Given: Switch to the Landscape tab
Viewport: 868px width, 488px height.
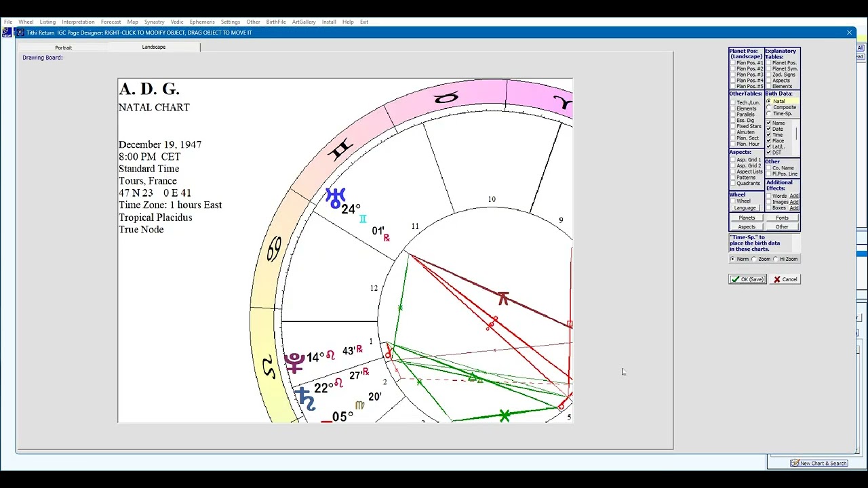Looking at the screenshot, I should 154,47.
